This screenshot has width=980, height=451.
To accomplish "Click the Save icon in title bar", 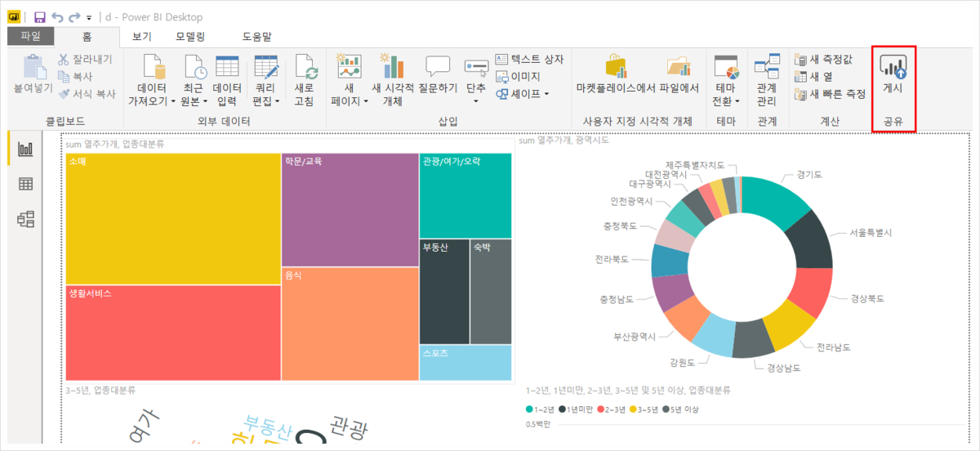I will tap(40, 16).
